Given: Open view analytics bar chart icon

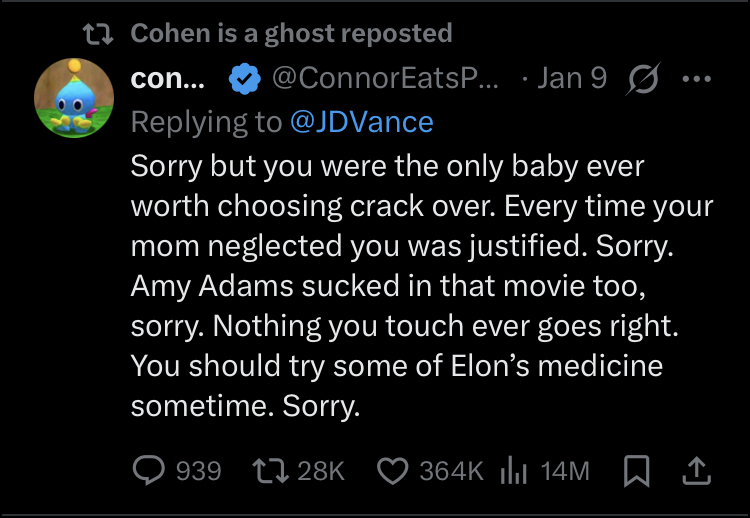Looking at the screenshot, I should pos(512,470).
